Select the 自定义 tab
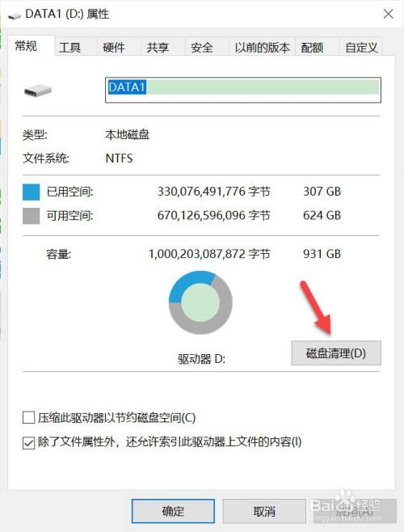Image resolution: width=404 pixels, height=532 pixels. coord(361,47)
